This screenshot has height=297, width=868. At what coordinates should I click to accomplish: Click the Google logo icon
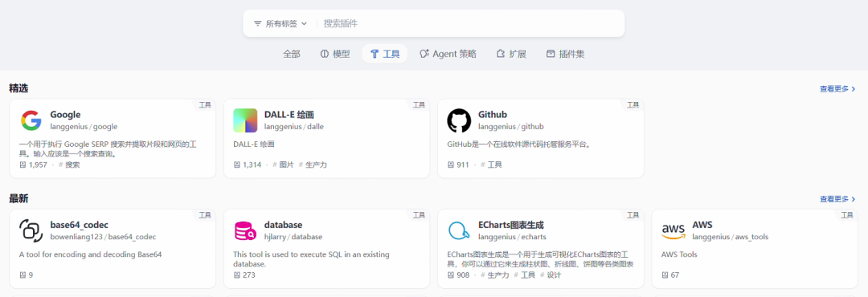pyautogui.click(x=31, y=120)
